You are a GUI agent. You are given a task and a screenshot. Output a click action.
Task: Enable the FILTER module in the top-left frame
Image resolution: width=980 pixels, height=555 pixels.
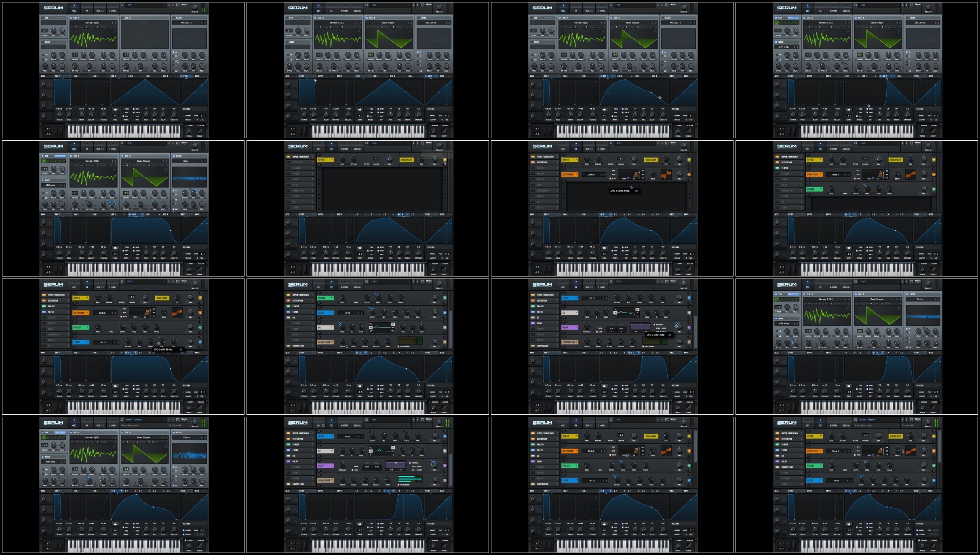point(174,18)
